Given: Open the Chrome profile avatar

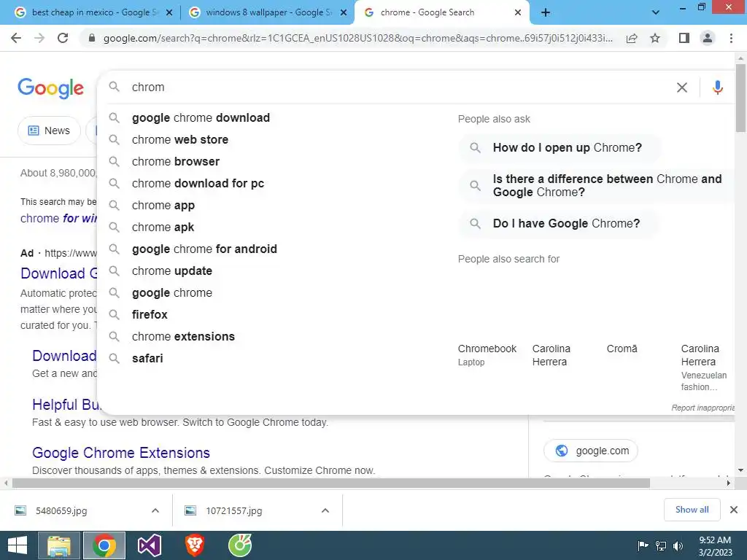Looking at the screenshot, I should click(708, 38).
